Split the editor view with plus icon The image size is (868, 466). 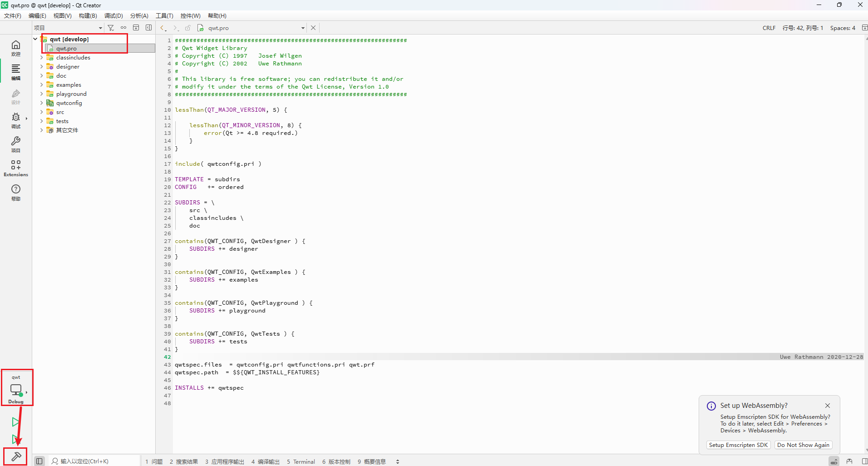864,28
